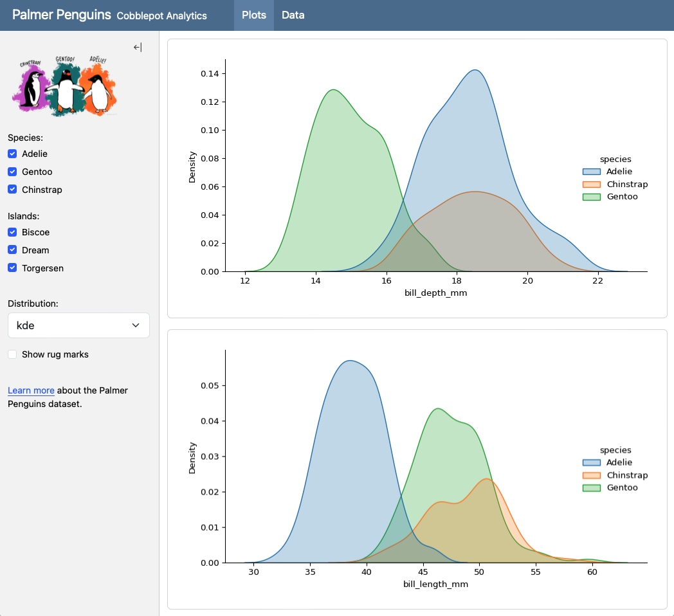Click the Palmer Penguins title

click(62, 15)
